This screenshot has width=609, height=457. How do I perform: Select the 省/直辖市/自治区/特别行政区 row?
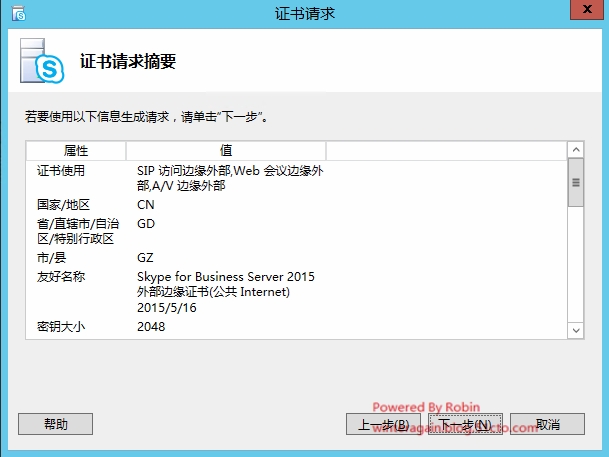296,231
